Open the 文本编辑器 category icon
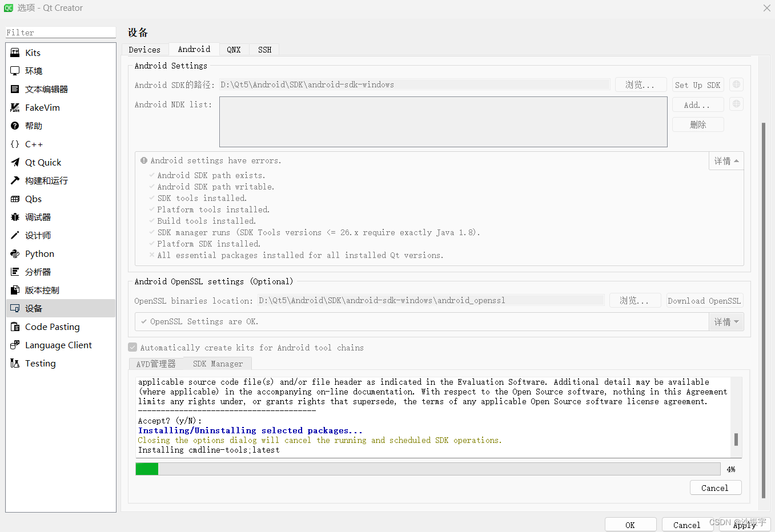The width and height of the screenshot is (775, 532). coord(15,89)
